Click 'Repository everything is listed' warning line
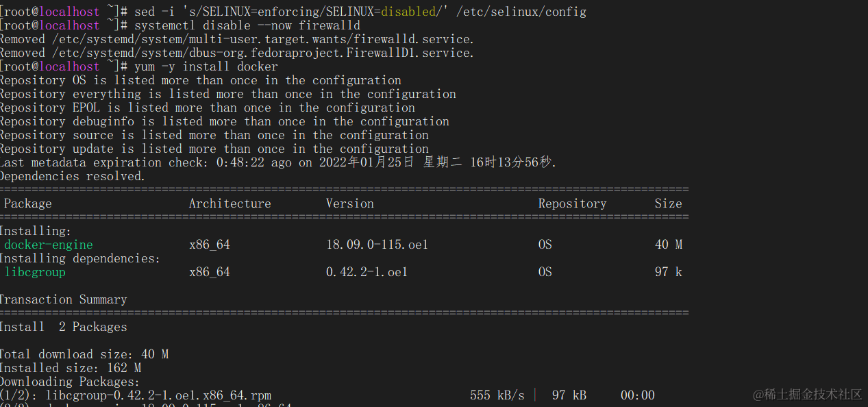The image size is (868, 407). 228,94
